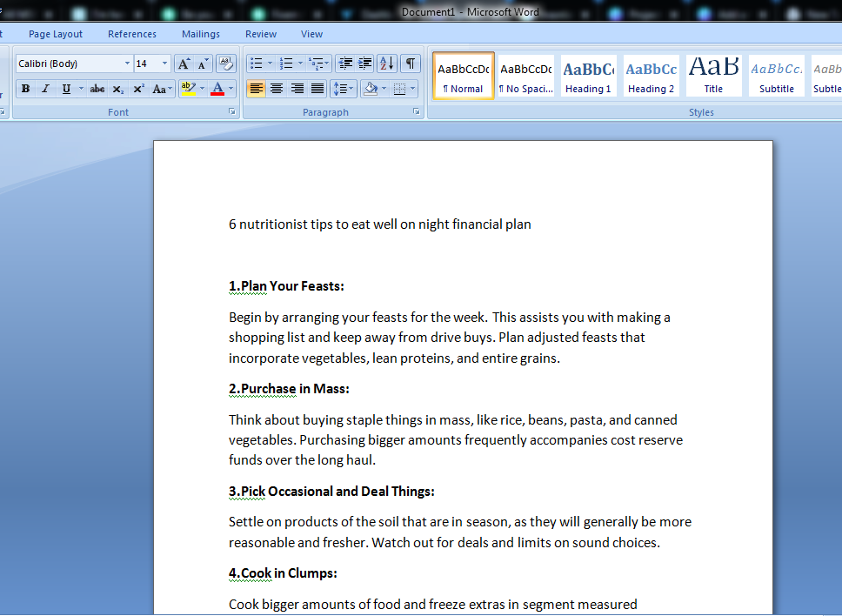Apply the Heading 1 style
842x616 pixels.
pyautogui.click(x=588, y=76)
